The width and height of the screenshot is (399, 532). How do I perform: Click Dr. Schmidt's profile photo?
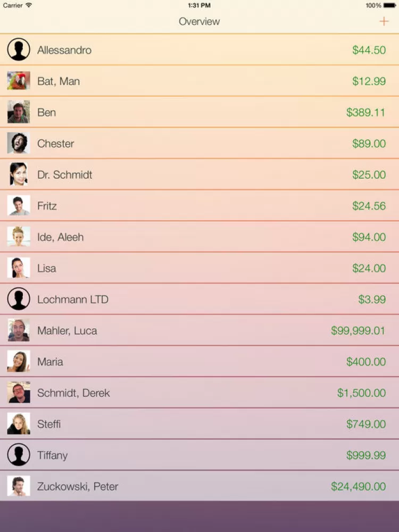19,174
